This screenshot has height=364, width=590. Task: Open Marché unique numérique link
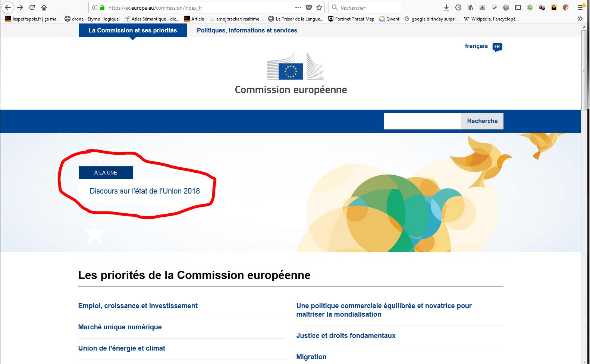click(x=120, y=327)
